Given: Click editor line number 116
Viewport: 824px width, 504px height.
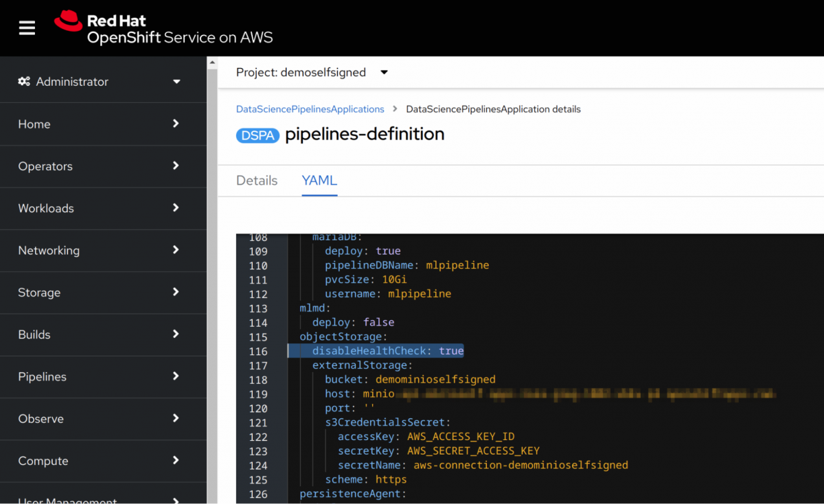Looking at the screenshot, I should [x=258, y=352].
